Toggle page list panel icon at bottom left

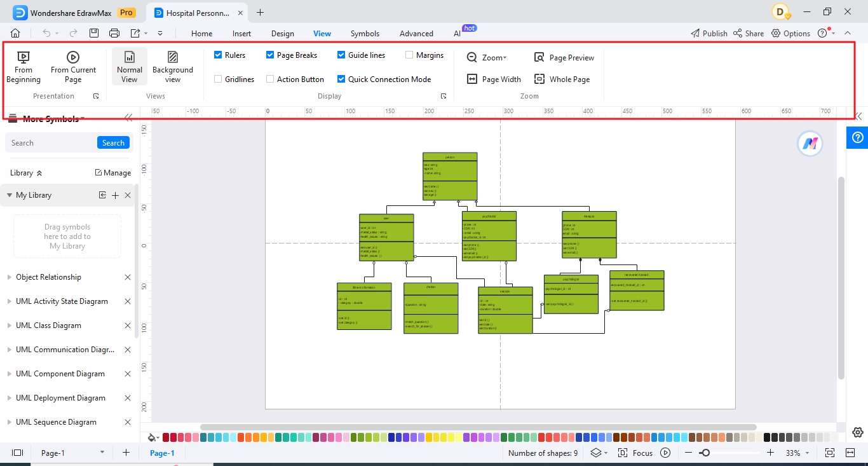point(18,453)
